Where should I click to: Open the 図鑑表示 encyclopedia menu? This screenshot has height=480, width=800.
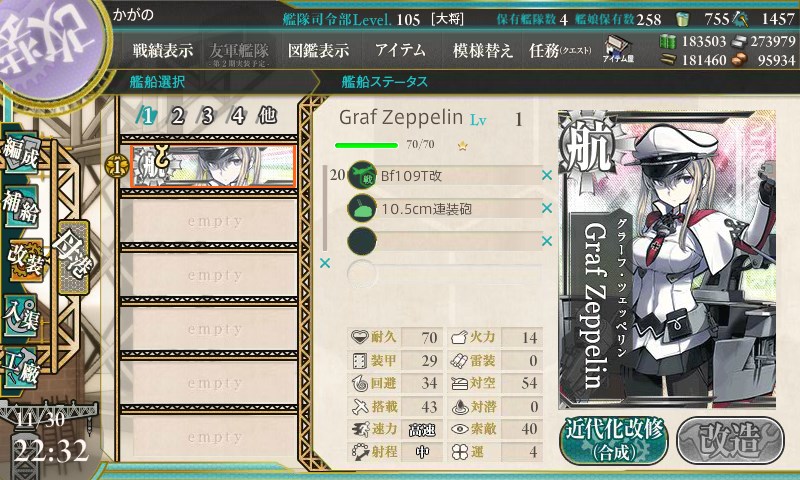click(318, 50)
